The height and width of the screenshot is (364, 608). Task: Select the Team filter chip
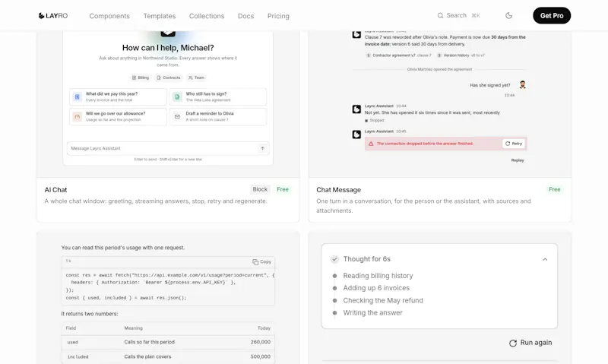(196, 78)
